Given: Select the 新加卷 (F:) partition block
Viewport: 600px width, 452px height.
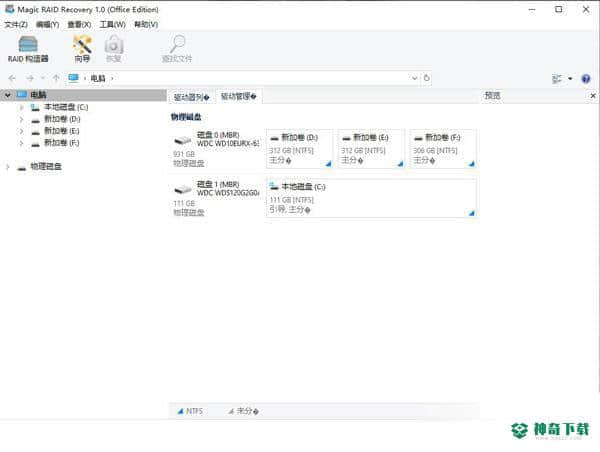Looking at the screenshot, I should point(443,149).
